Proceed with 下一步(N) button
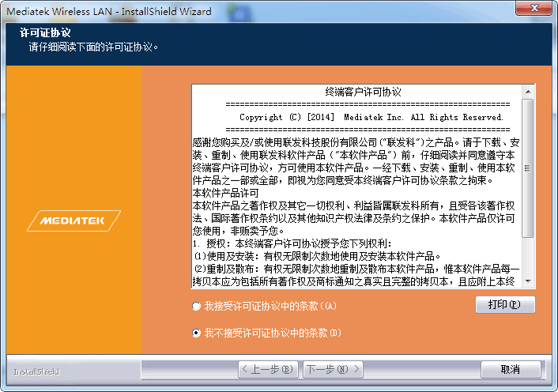The width and height of the screenshot is (558, 392). click(333, 369)
